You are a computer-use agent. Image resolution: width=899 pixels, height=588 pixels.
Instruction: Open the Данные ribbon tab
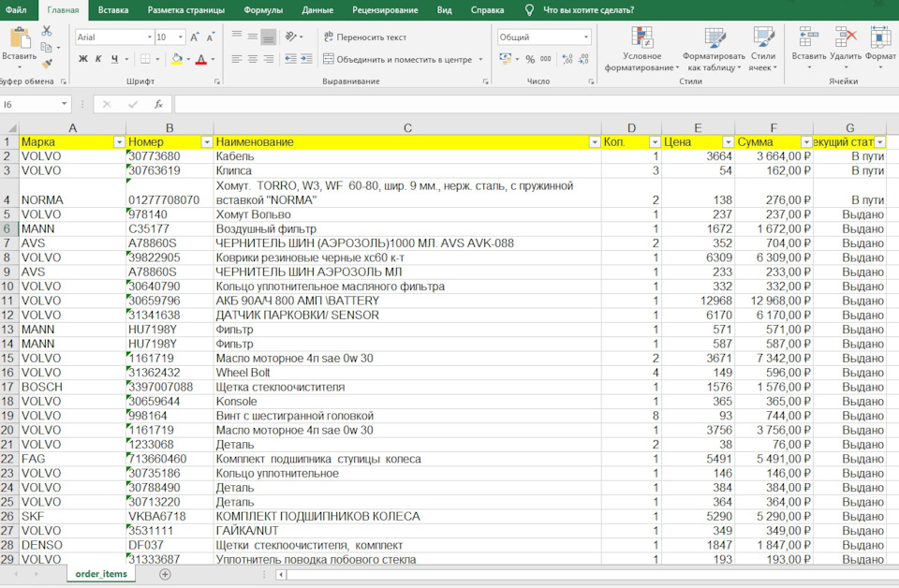tap(317, 9)
